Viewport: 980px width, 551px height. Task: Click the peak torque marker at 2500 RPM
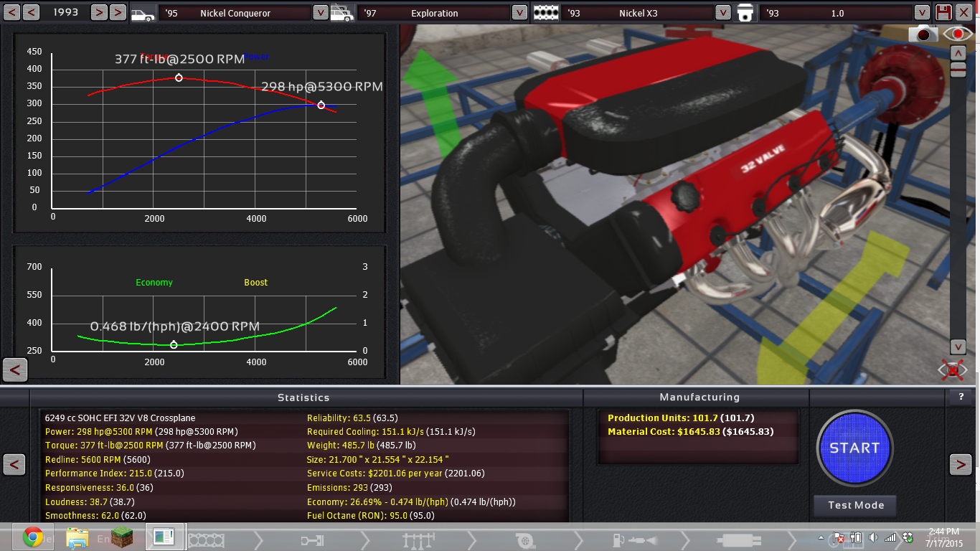[179, 77]
